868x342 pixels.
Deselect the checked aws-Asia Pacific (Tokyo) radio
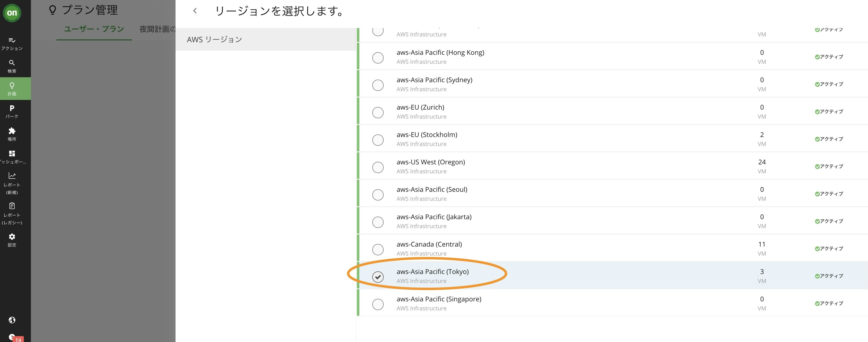[x=378, y=277]
